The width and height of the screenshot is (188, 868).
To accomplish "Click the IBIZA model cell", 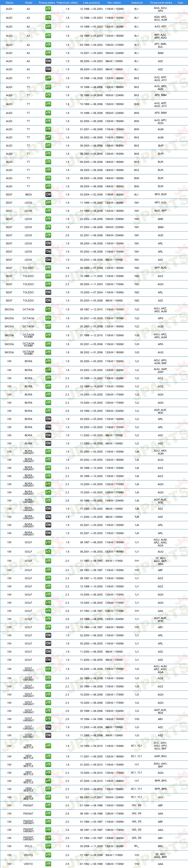I will 28,195.
